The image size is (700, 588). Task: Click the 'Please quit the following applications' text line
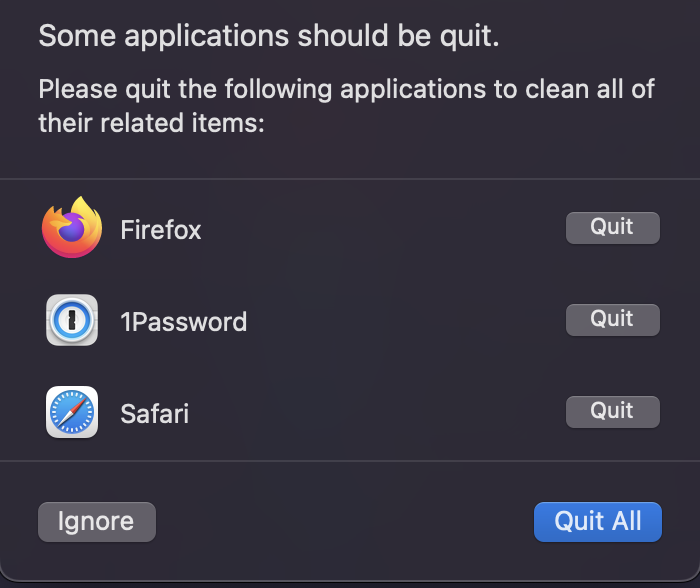[346, 89]
